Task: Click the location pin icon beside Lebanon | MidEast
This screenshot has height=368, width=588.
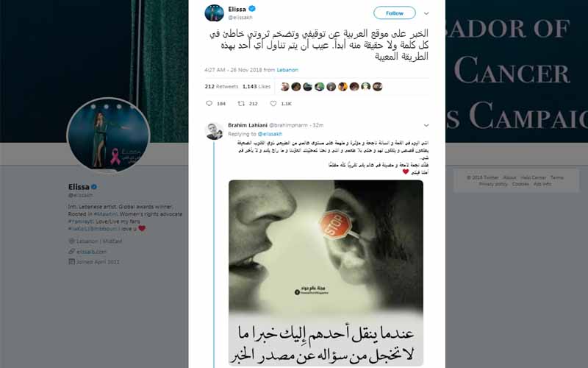Action: click(71, 241)
